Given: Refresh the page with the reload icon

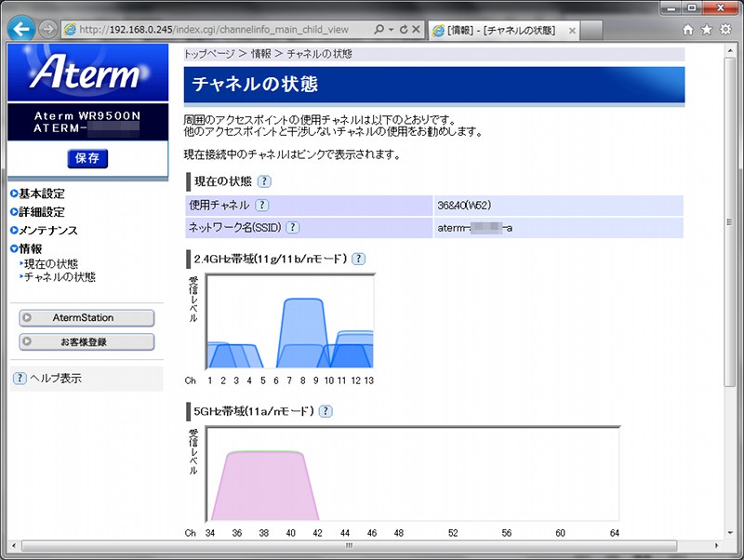Looking at the screenshot, I should click(x=405, y=30).
